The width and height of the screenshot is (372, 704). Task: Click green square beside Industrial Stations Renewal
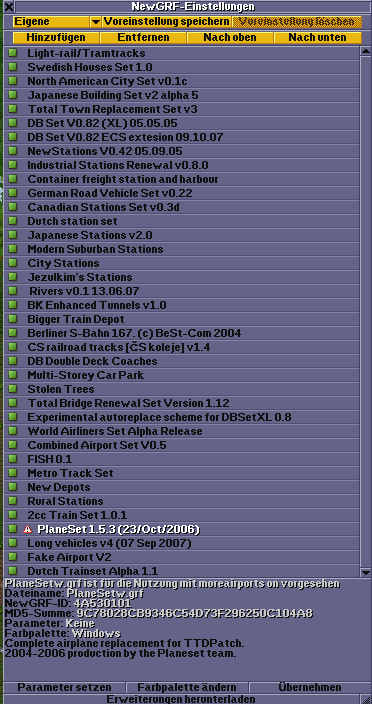13,165
